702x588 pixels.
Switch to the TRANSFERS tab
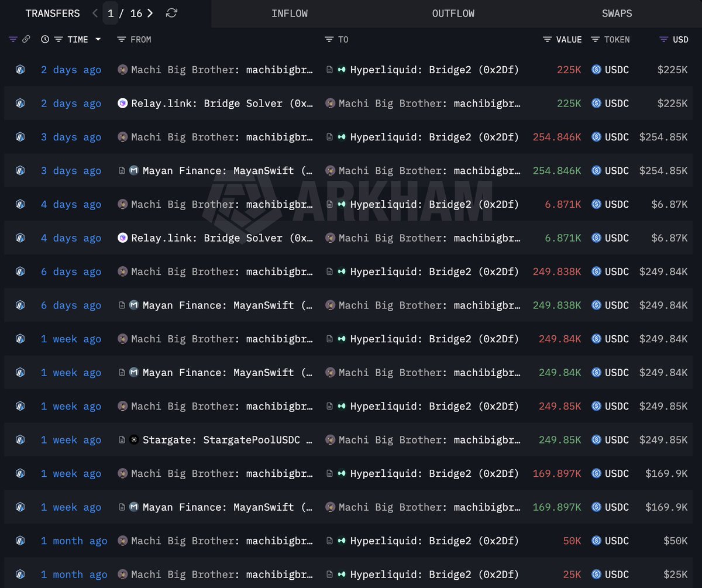pyautogui.click(x=53, y=13)
